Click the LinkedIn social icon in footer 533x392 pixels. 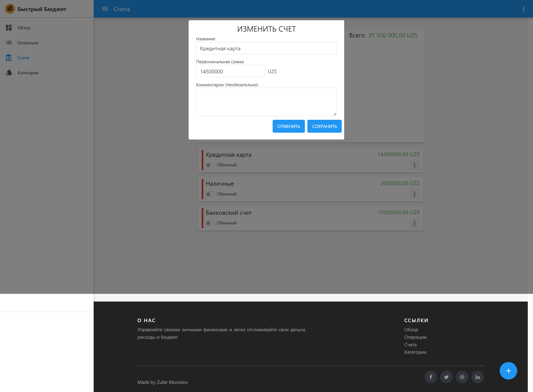tap(477, 377)
